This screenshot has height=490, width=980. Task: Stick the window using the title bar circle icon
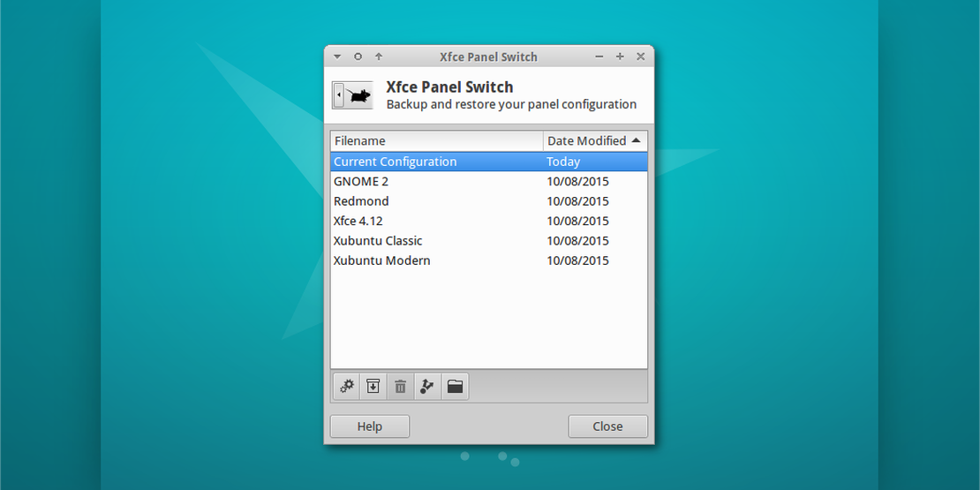pyautogui.click(x=358, y=57)
